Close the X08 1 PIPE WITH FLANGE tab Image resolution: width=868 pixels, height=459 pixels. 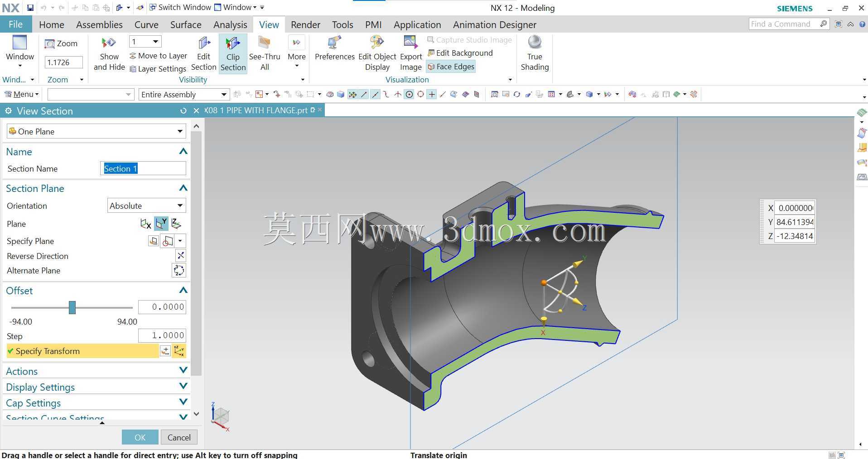[320, 110]
